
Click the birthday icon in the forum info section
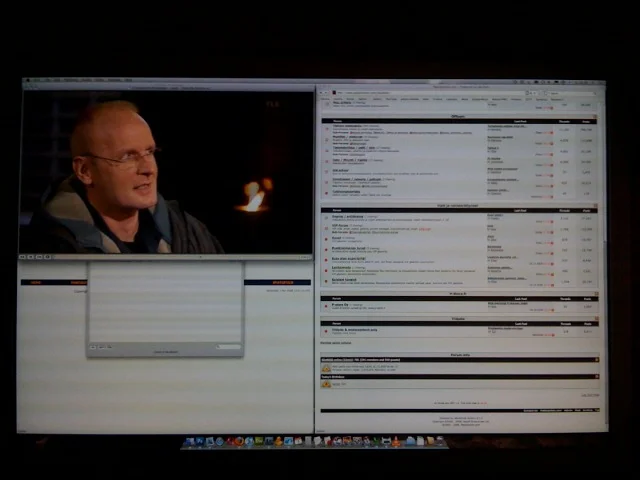pos(326,383)
